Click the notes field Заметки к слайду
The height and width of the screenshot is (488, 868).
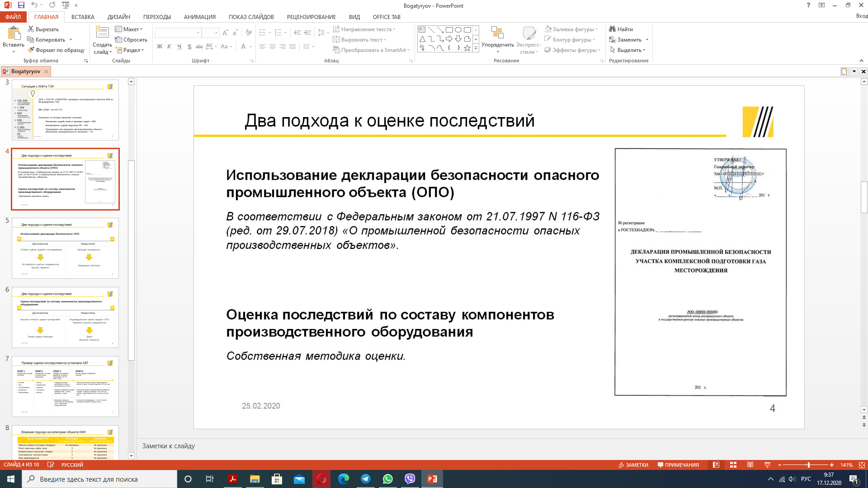click(500, 446)
